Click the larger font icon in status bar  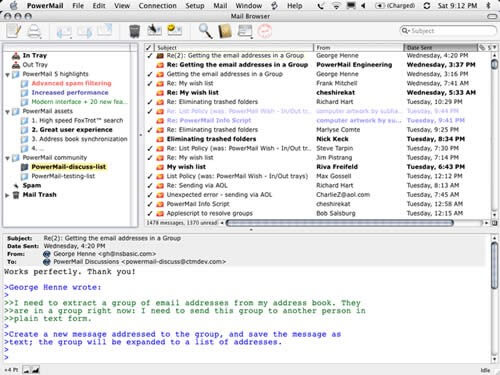36,370
